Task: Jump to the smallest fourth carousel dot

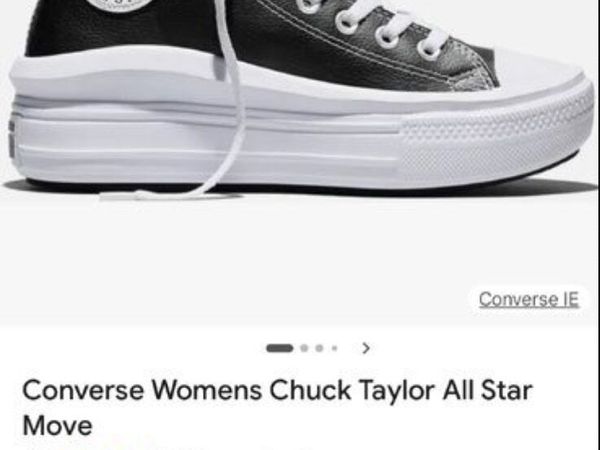Action: pos(334,348)
